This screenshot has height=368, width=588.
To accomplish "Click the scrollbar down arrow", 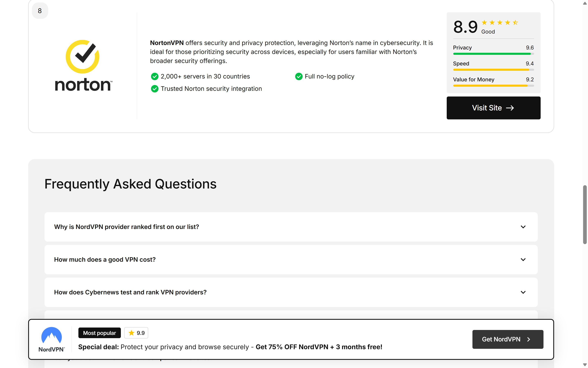I will coord(585,365).
